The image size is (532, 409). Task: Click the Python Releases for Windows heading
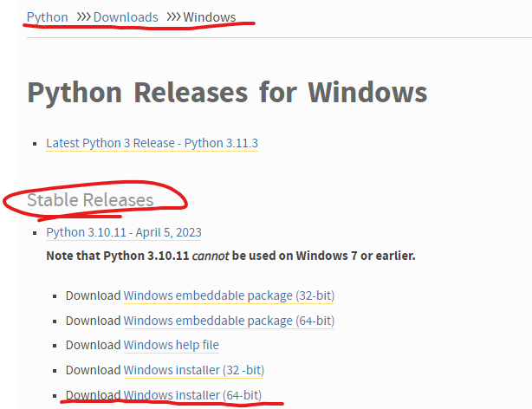tap(227, 93)
